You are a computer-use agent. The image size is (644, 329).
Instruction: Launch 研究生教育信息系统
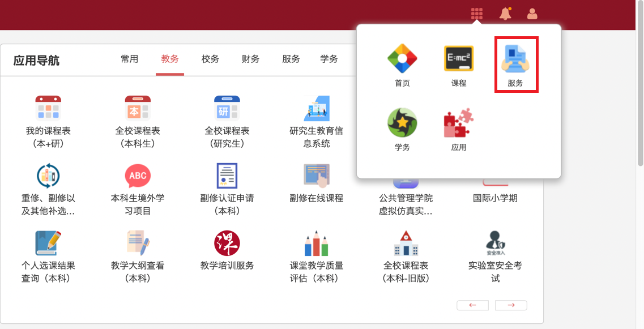point(317,108)
